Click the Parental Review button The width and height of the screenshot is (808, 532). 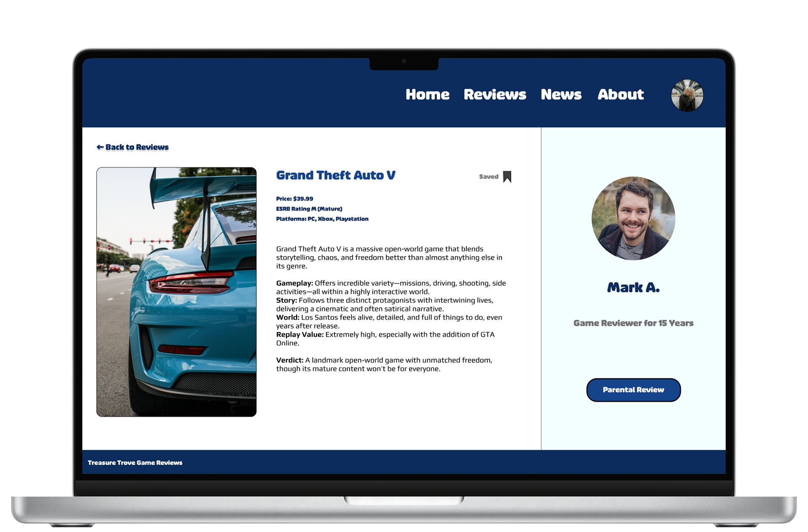coord(633,390)
